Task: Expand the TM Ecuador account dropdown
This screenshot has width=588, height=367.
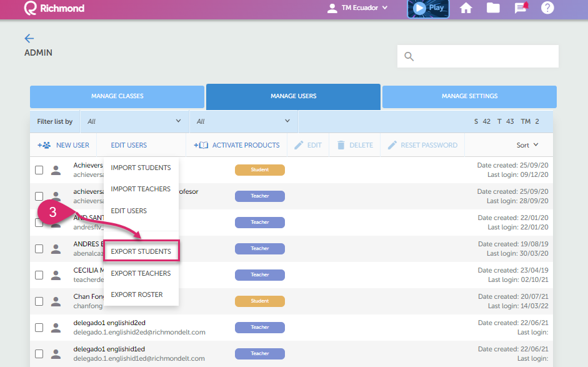Action: 357,8
